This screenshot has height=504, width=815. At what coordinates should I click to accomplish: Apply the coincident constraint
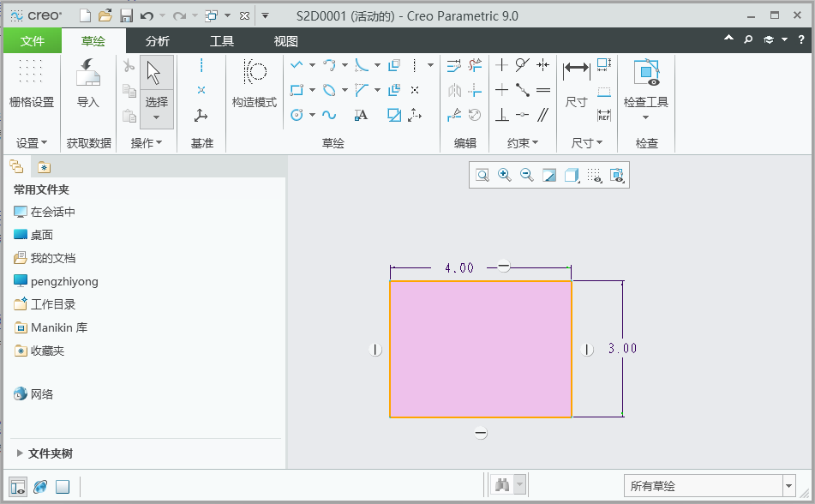(x=523, y=115)
